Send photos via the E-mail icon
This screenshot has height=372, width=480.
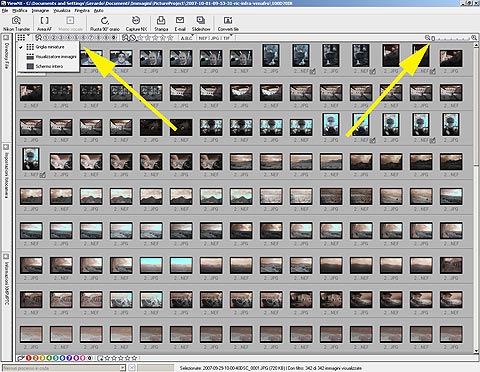point(180,24)
